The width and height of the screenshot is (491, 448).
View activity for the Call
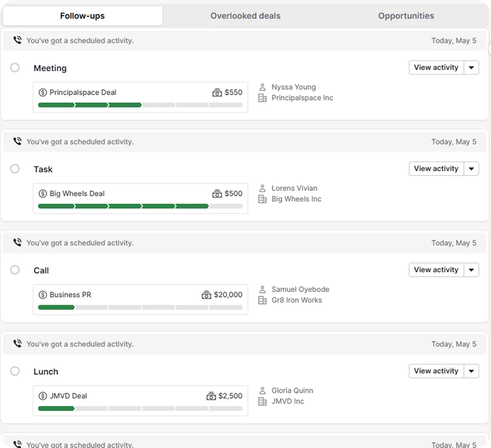pos(437,270)
